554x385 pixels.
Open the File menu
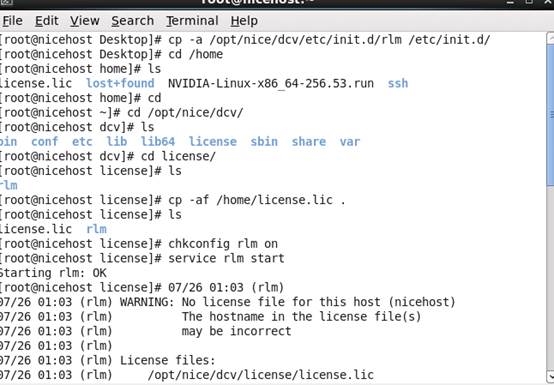[12, 21]
